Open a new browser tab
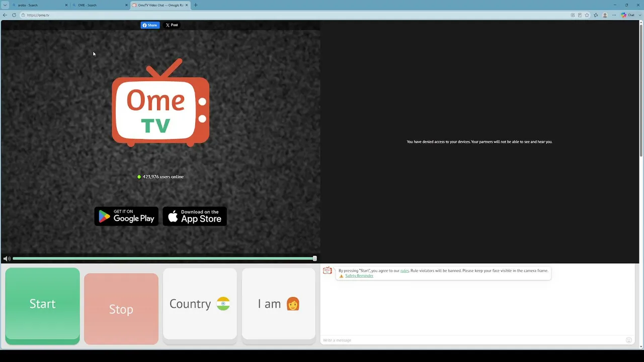The image size is (644, 362). point(196,5)
